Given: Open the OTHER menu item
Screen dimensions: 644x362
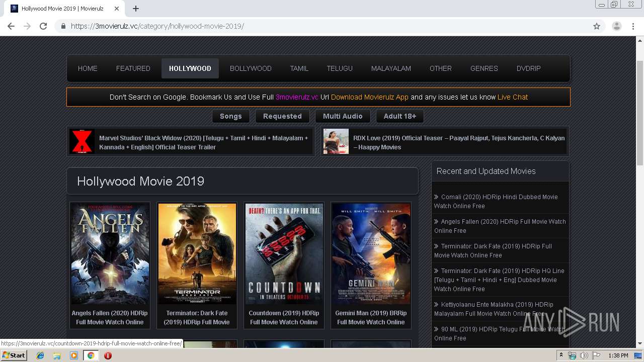Looking at the screenshot, I should pos(441,68).
